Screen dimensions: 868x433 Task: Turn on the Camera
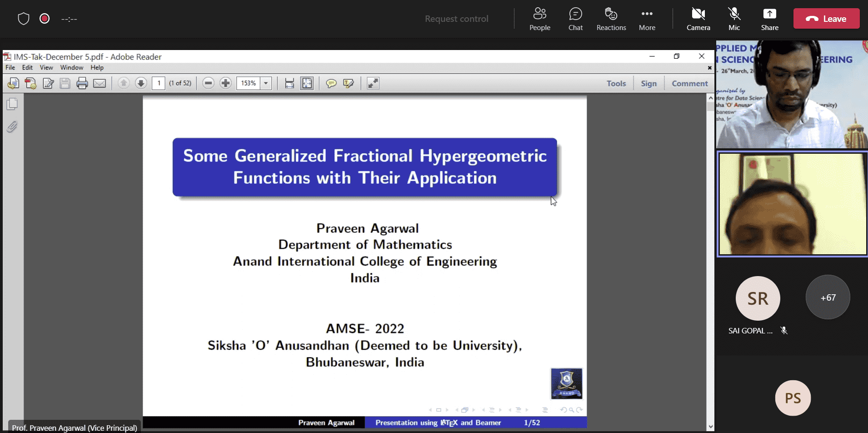(698, 19)
